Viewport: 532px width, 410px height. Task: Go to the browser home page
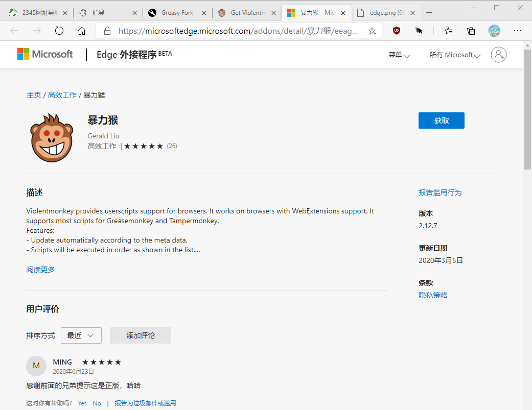pyautogui.click(x=81, y=31)
